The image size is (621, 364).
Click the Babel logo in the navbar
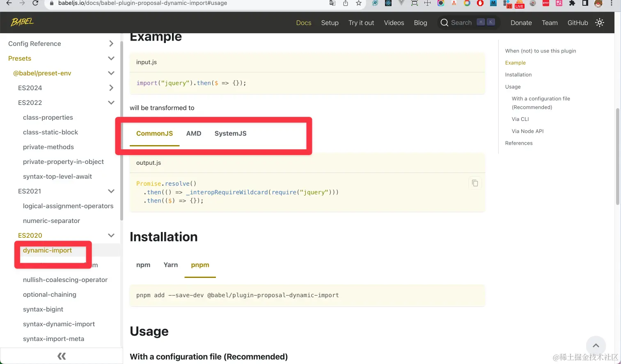coord(23,22)
